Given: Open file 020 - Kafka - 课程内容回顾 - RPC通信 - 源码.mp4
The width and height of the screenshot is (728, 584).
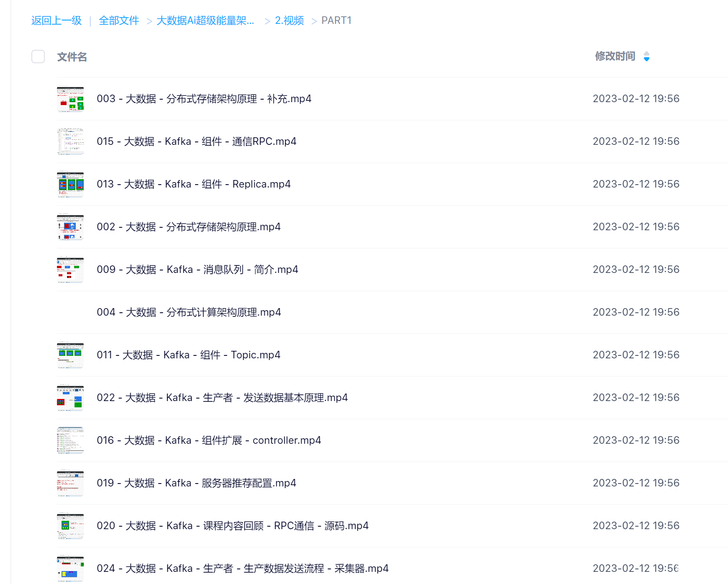Looking at the screenshot, I should [233, 526].
